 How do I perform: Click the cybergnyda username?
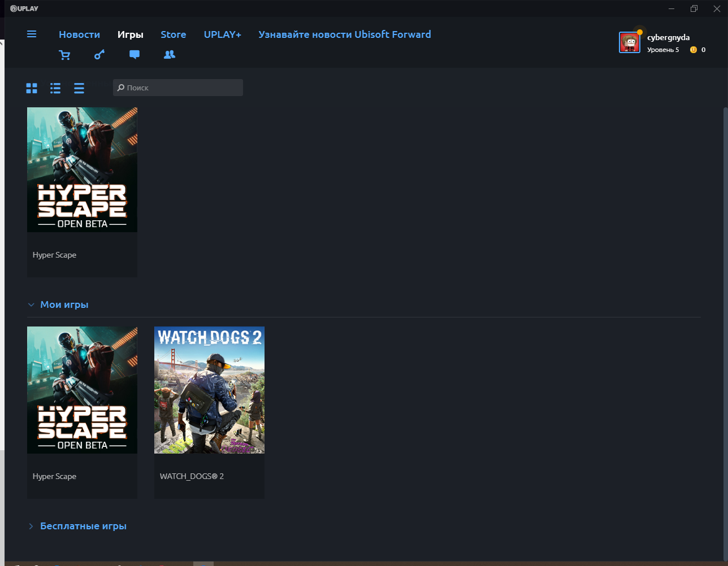[668, 37]
